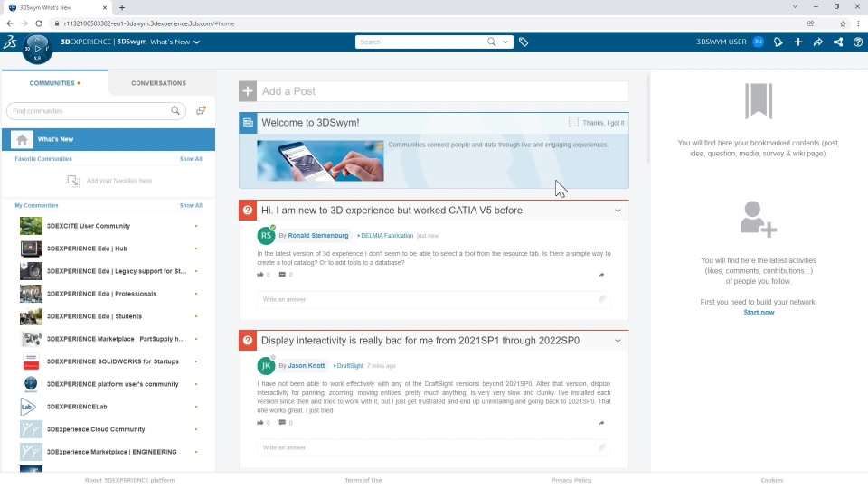Screen dimensions: 868x488
Task: Share Ronald Sterkenburg's question via arrow
Action: [601, 275]
